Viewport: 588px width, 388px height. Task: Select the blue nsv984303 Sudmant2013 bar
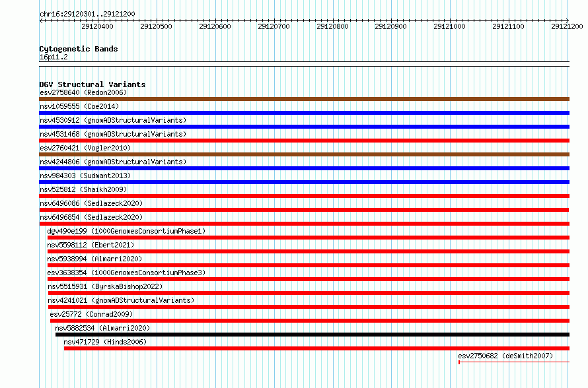tap(304, 182)
